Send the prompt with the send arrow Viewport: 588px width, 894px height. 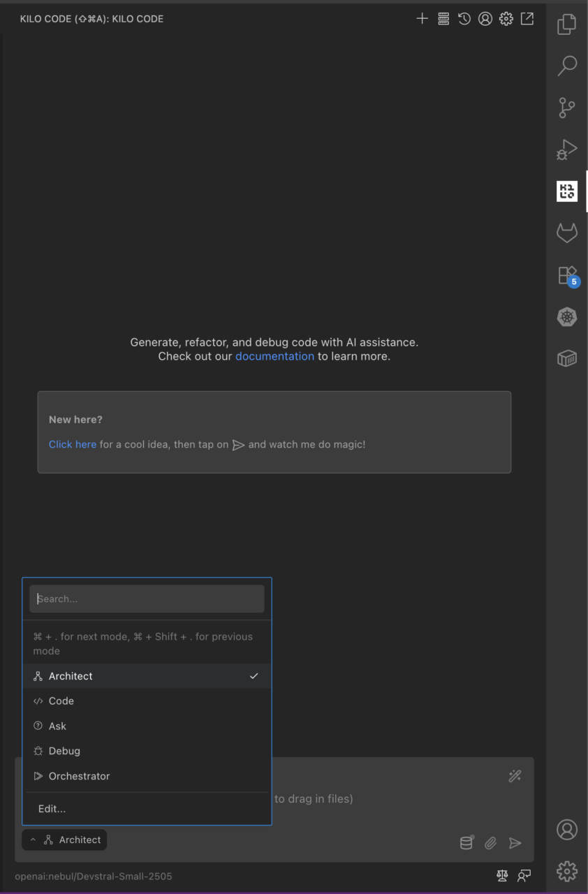coord(515,843)
